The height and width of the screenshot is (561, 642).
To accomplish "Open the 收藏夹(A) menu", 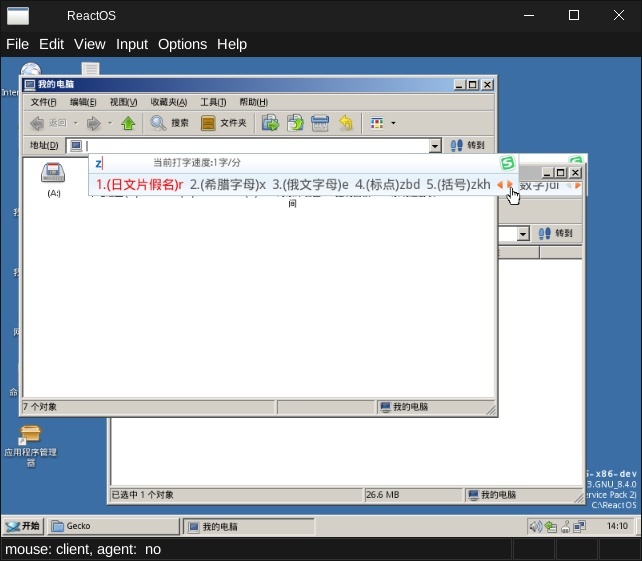I will click(169, 102).
